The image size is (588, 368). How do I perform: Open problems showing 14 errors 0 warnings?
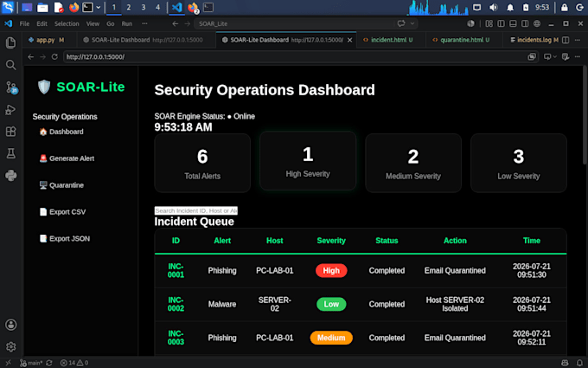pos(74,363)
